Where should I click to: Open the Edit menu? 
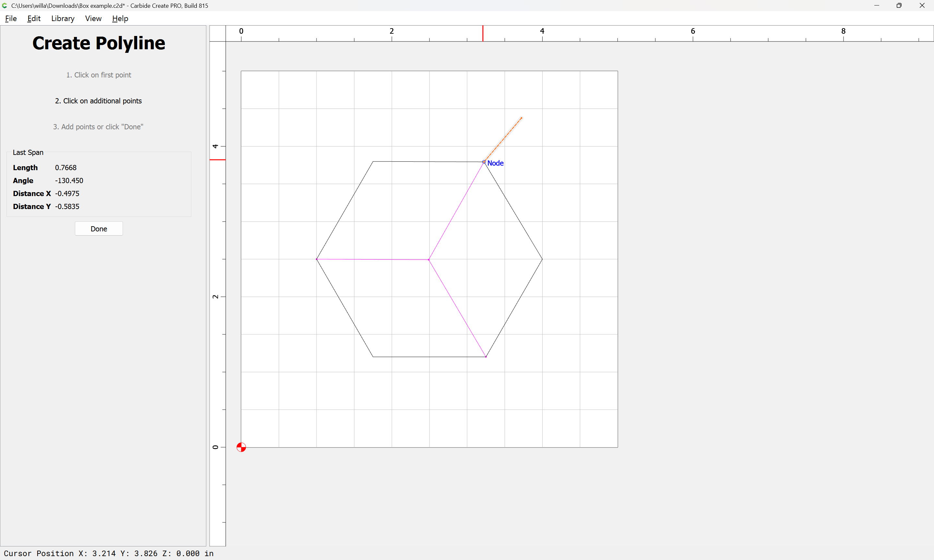coord(34,18)
